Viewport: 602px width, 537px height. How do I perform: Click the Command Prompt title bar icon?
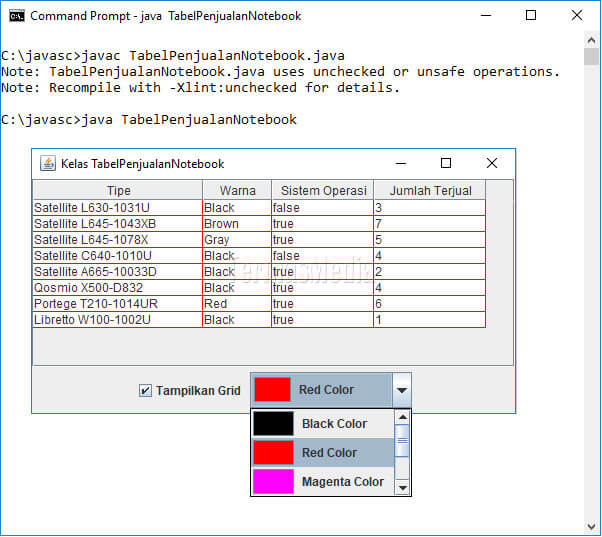(17, 16)
